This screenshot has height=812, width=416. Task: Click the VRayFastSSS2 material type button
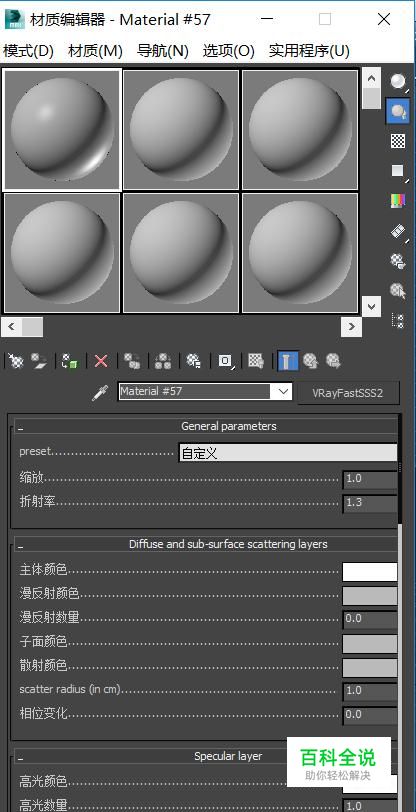coord(348,393)
